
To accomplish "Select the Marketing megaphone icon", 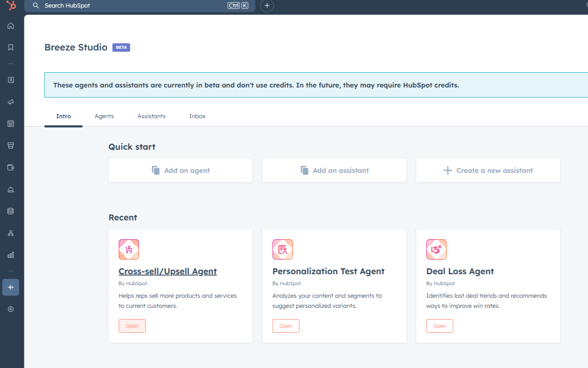I will 11,101.
